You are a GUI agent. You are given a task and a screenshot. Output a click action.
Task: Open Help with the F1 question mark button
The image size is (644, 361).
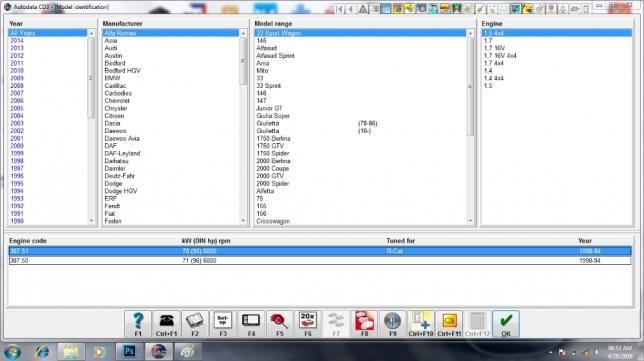click(x=138, y=324)
